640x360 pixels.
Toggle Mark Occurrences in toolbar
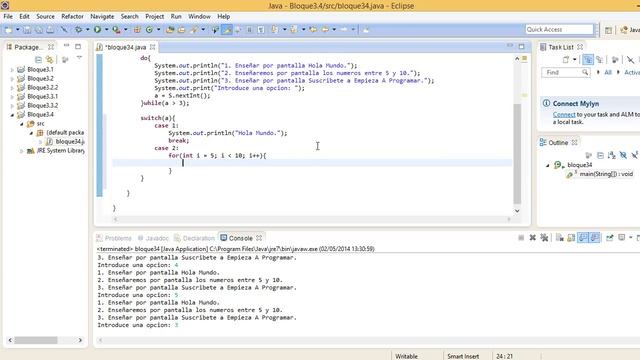point(227,30)
